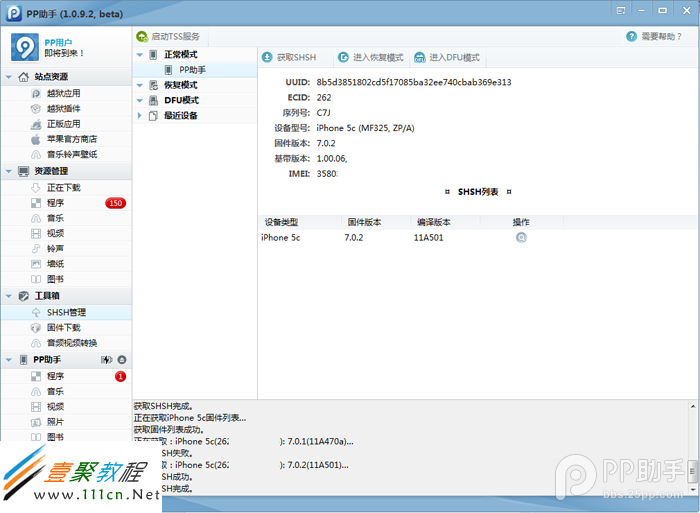Open 音乐铃声壁纸 in sidebar
Viewport: 700px width, 513px height.
(66, 154)
